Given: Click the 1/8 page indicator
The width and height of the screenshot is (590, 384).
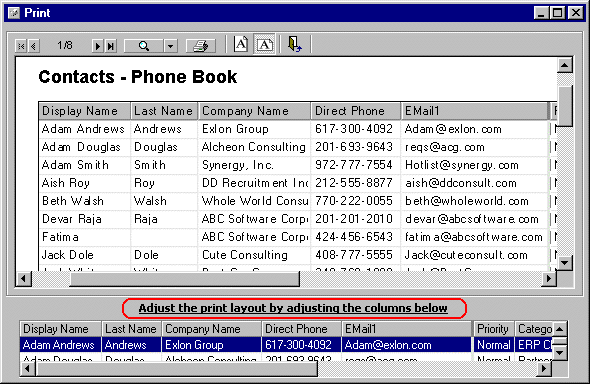Looking at the screenshot, I should (65, 46).
